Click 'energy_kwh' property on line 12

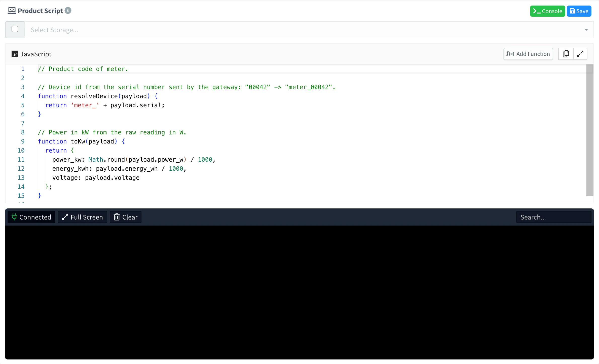click(x=70, y=169)
